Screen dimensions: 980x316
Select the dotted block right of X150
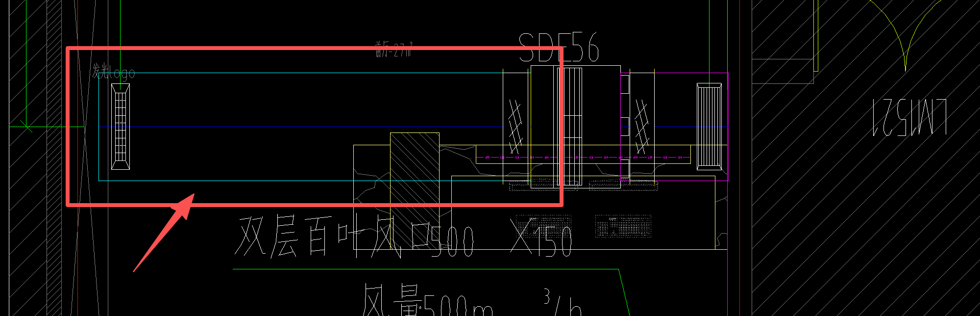pos(623,226)
